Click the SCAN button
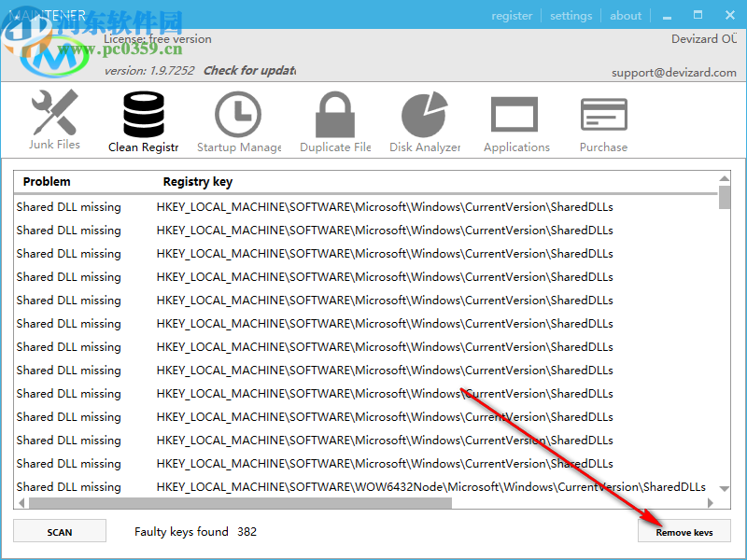Image resolution: width=747 pixels, height=560 pixels. click(60, 531)
